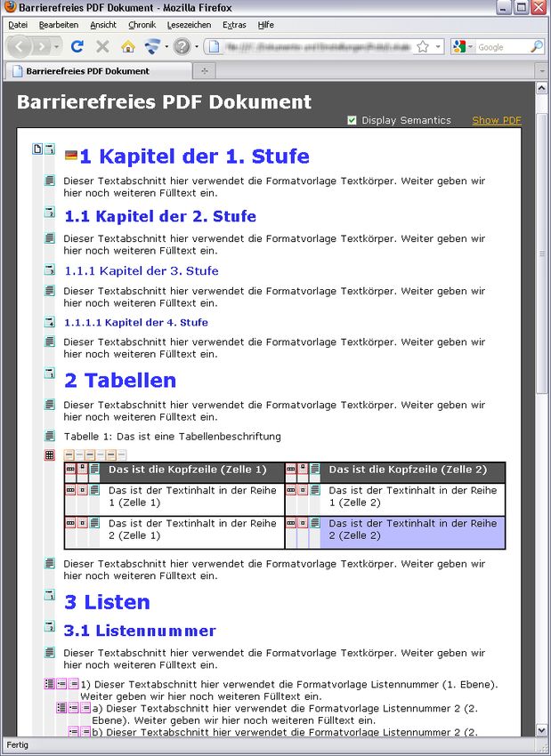Click the Forward navigation button
Viewport: 551px width, 756px height.
tap(42, 46)
